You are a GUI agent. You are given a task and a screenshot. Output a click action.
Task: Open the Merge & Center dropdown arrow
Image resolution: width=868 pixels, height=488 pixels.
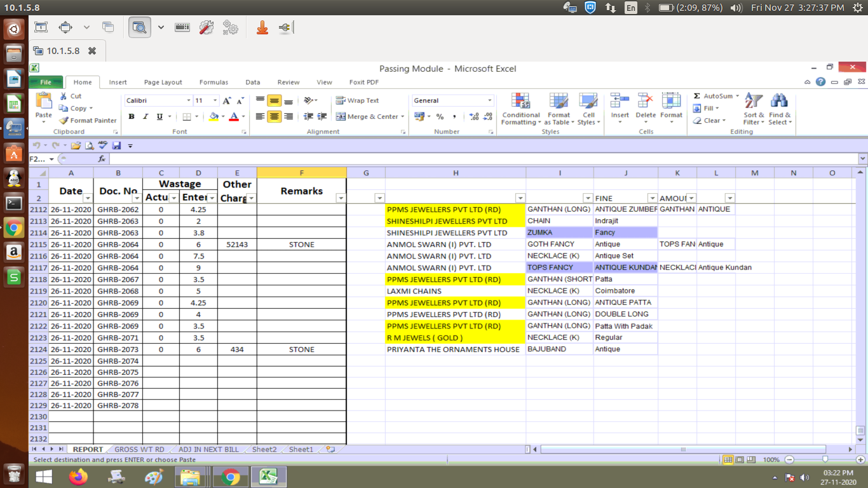pyautogui.click(x=403, y=116)
